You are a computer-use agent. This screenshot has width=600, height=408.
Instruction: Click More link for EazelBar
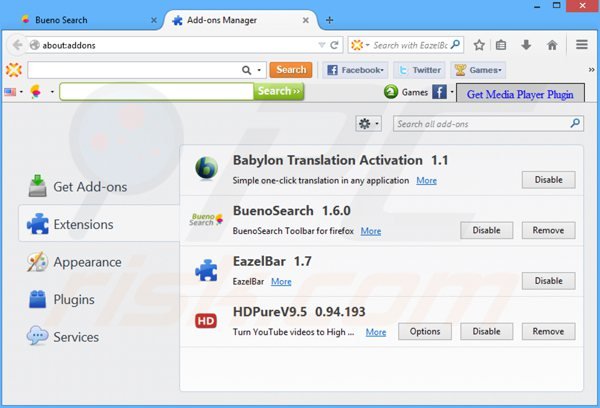[x=281, y=282]
